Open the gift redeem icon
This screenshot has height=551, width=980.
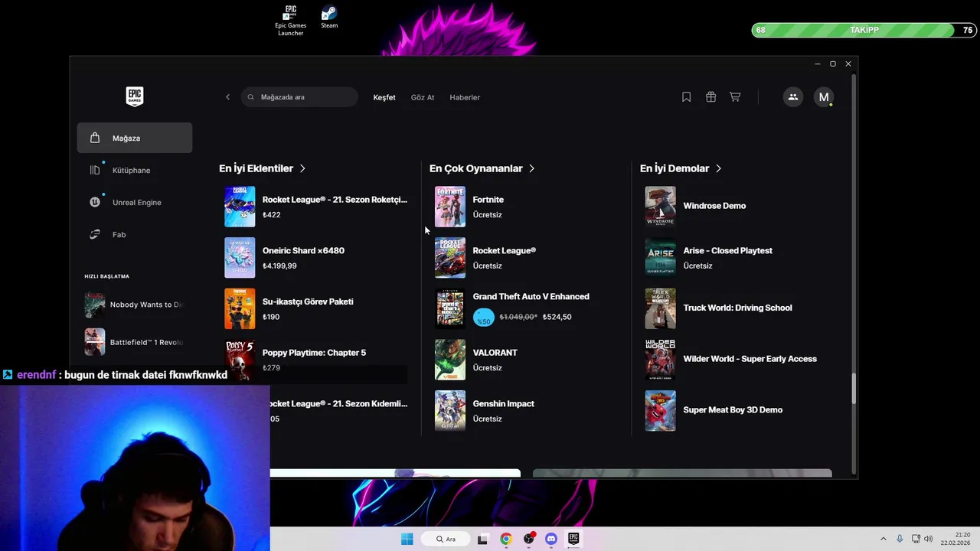[710, 97]
